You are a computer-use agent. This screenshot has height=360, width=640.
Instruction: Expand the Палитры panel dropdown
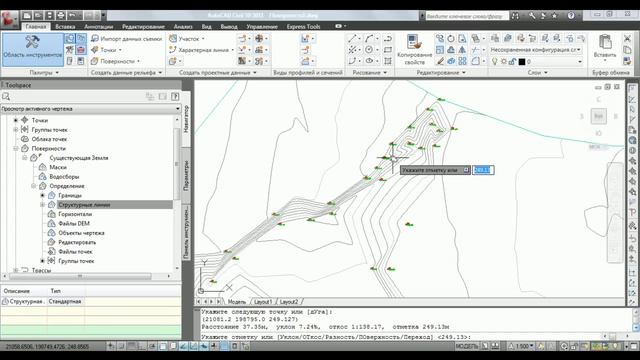click(x=57, y=73)
